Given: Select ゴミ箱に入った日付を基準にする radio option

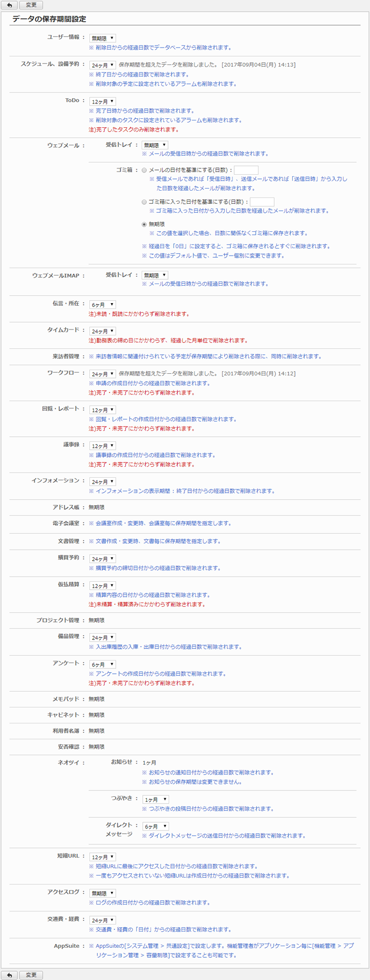Looking at the screenshot, I should coord(144,202).
